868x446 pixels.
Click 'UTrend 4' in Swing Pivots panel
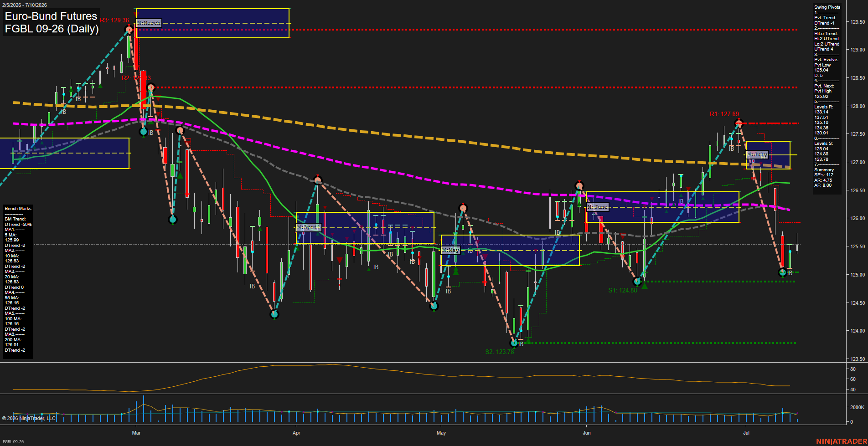point(824,49)
